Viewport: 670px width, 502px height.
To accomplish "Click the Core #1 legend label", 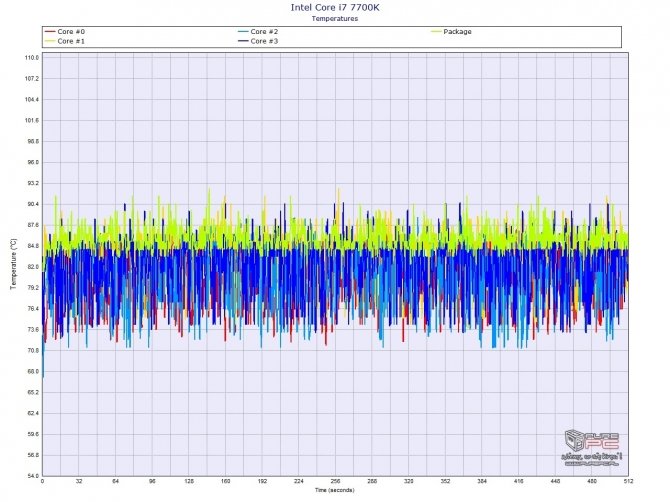I will (x=71, y=41).
